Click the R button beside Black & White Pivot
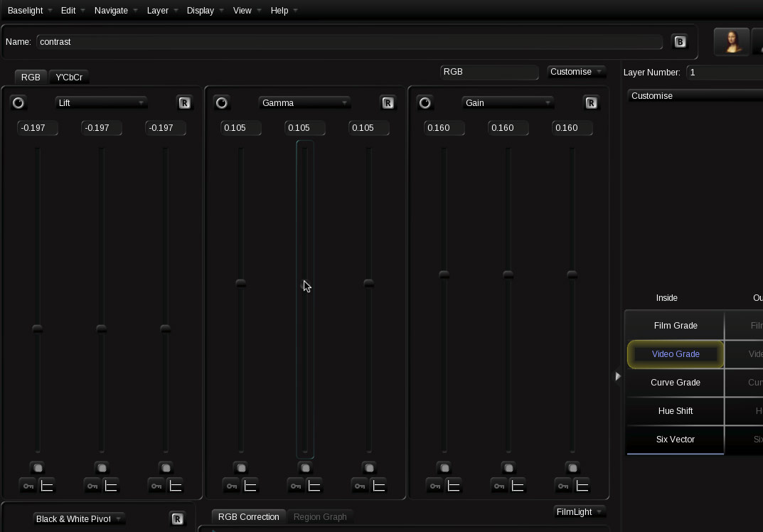The height and width of the screenshot is (532, 763). (x=178, y=519)
